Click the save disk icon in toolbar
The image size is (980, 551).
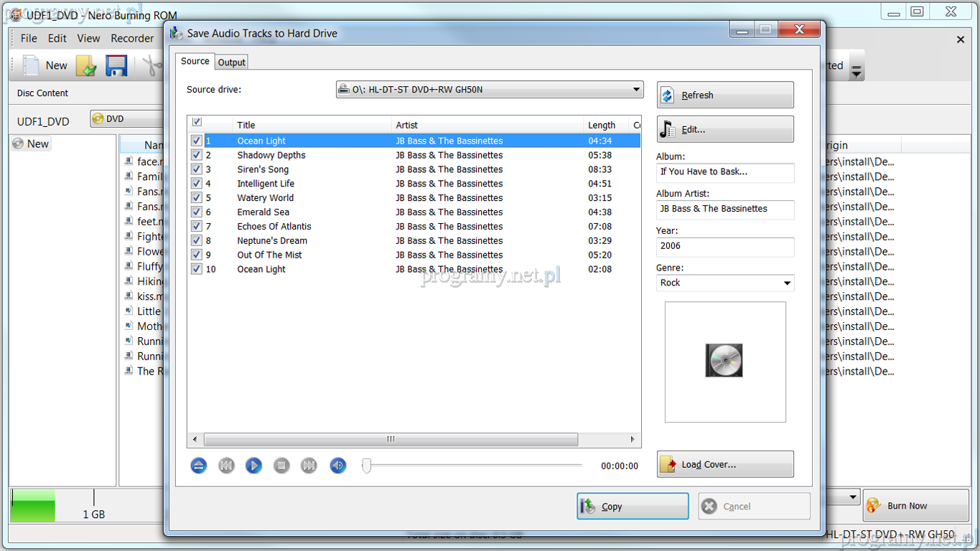pos(116,66)
